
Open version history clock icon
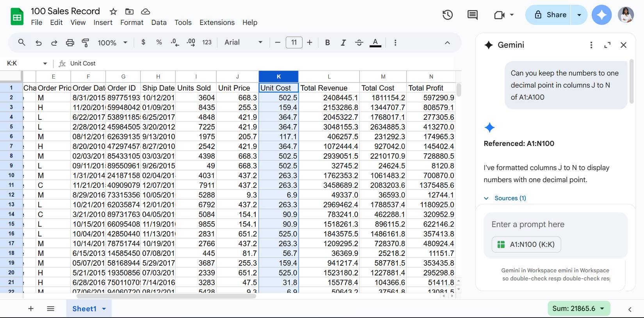tap(447, 15)
